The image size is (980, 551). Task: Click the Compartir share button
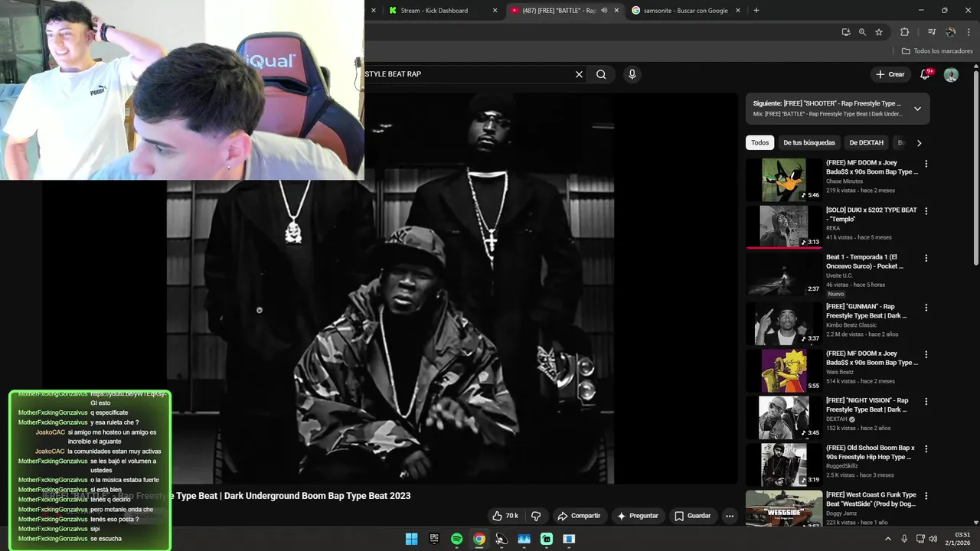[x=579, y=516]
